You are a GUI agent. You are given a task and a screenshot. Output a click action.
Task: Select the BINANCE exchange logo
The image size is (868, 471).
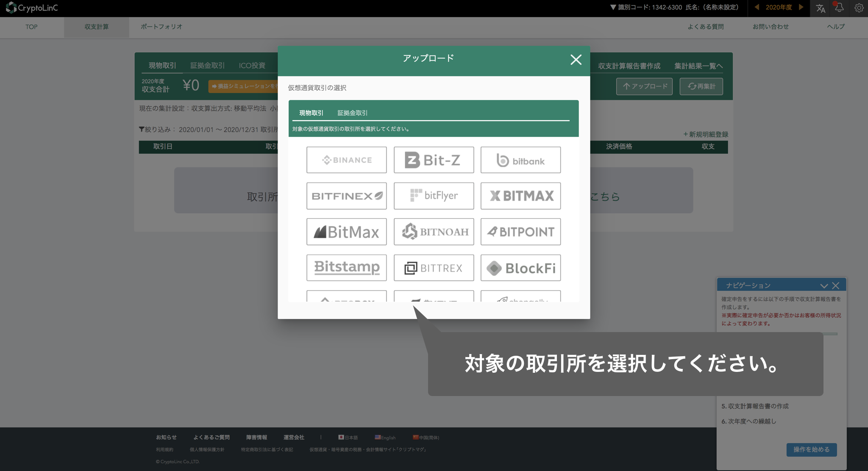(346, 160)
